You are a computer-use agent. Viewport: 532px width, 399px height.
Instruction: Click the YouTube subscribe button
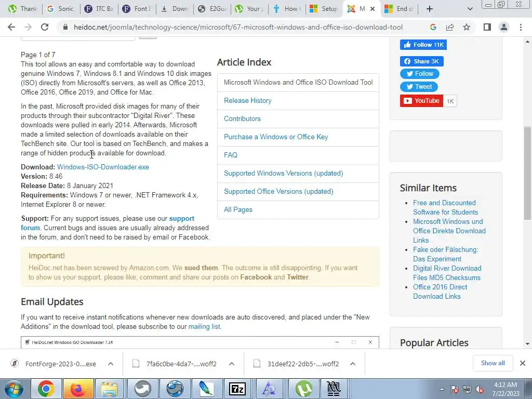coord(421,101)
